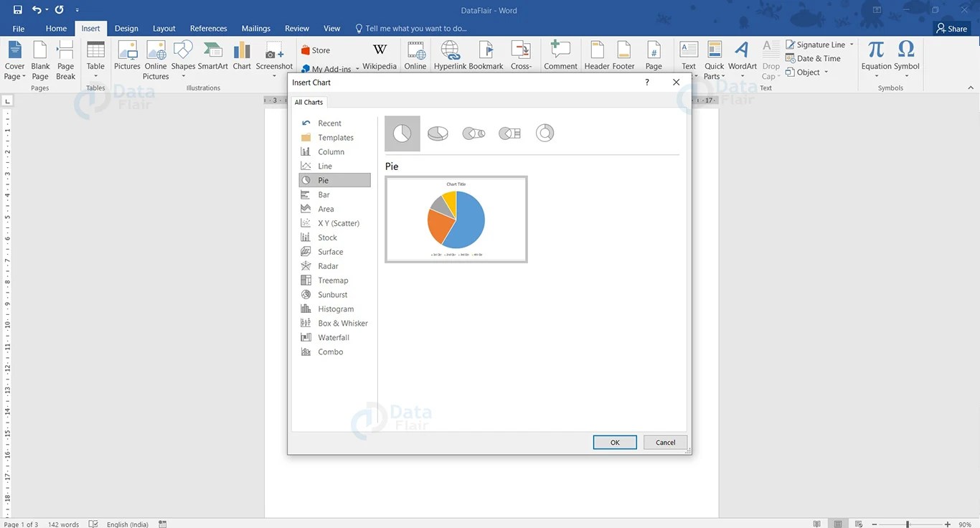Click the pie chart preview thumbnail
The height and width of the screenshot is (528, 980).
(456, 219)
